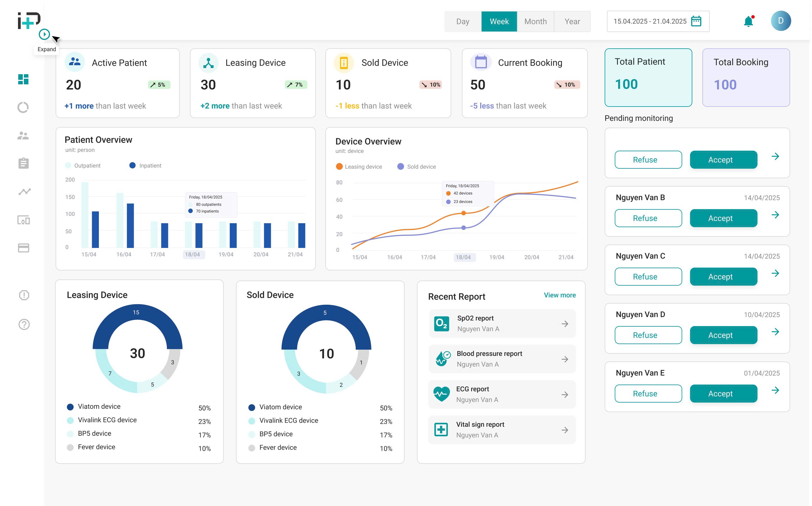This screenshot has width=812, height=506.
Task: Refuse the Nguyen Van B request
Action: (648, 218)
